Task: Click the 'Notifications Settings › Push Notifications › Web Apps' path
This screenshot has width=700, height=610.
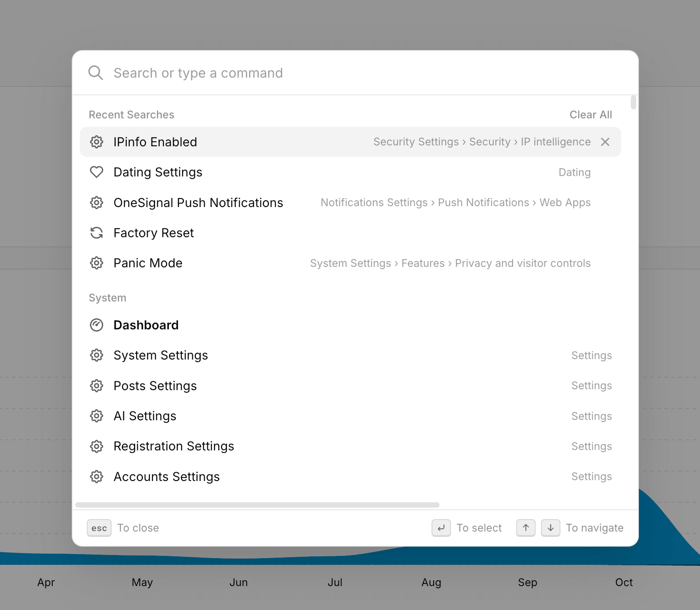Action: tap(455, 203)
